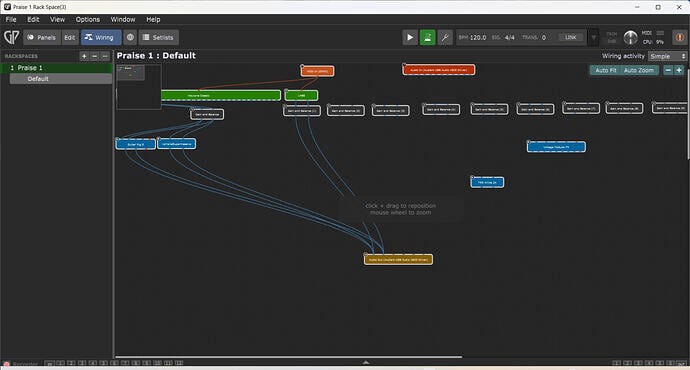Zoom in wiring view with plus button
The width and height of the screenshot is (690, 370).
pos(679,70)
